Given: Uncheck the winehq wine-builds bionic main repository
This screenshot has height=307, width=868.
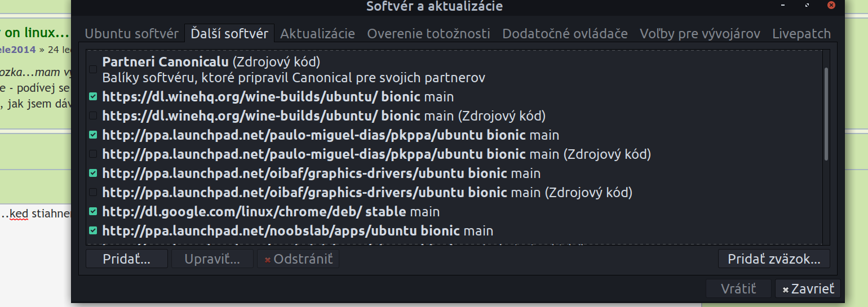Looking at the screenshot, I should point(94,97).
